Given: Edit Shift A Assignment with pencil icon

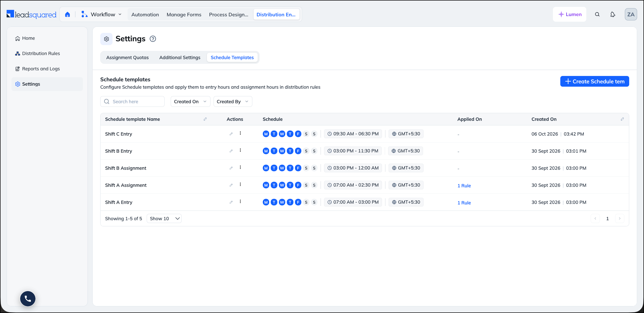Looking at the screenshot, I should (231, 185).
